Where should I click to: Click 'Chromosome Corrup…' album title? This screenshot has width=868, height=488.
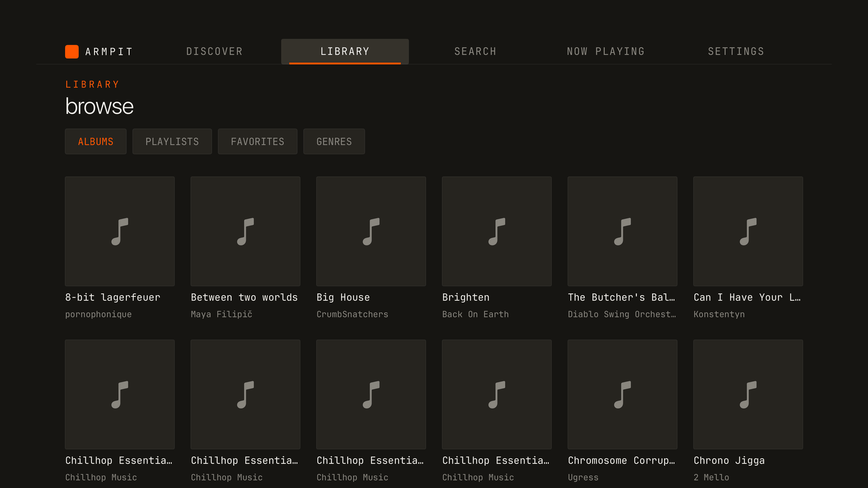622,460
